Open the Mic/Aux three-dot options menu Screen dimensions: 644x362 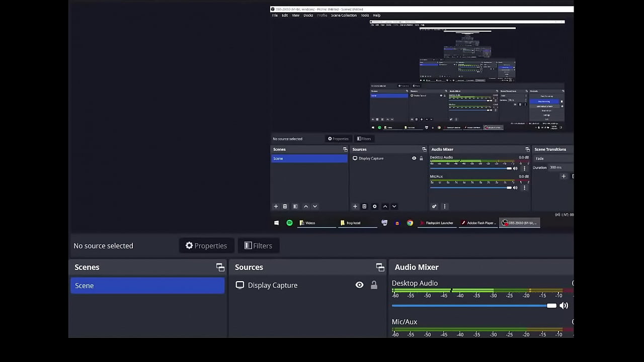pyautogui.click(x=524, y=188)
